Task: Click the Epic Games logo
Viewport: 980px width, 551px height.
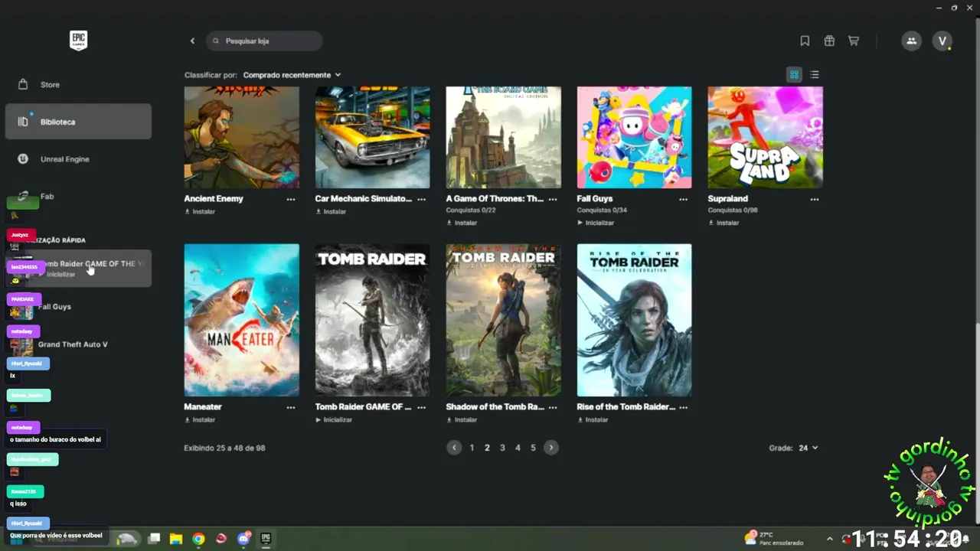Action: click(x=78, y=41)
